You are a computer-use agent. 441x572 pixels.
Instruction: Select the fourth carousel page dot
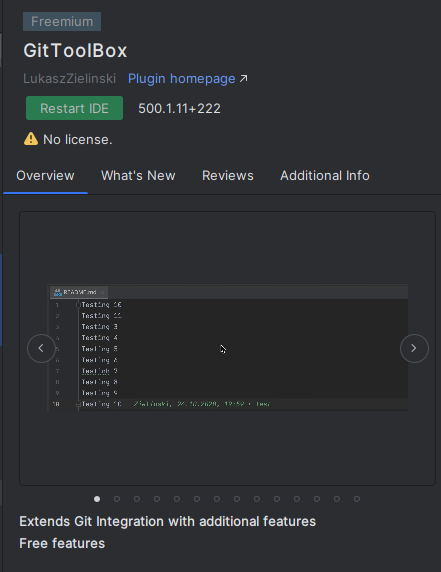pos(157,499)
